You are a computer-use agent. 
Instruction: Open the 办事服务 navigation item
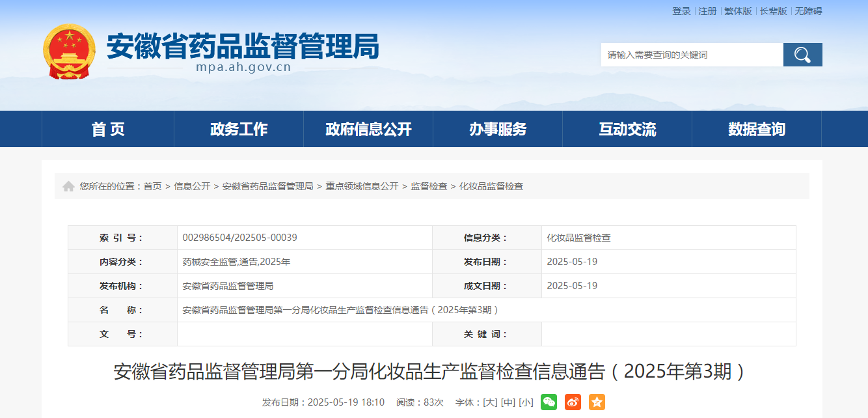[x=498, y=129]
